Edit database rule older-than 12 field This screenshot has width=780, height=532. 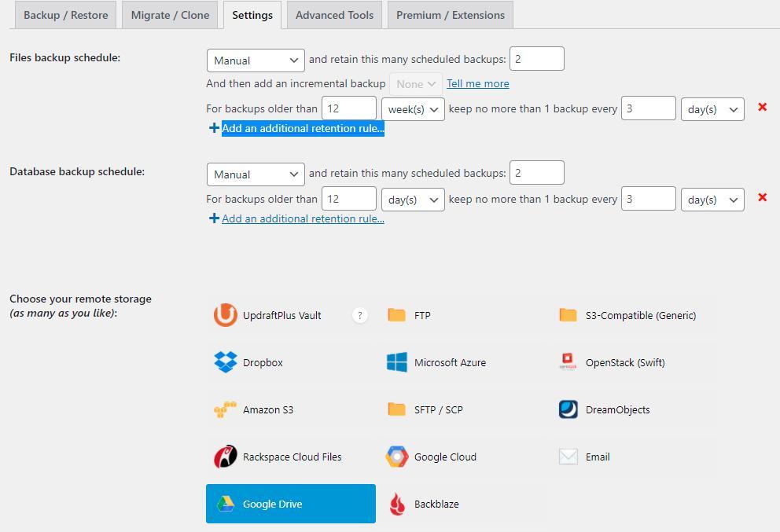tap(348, 199)
